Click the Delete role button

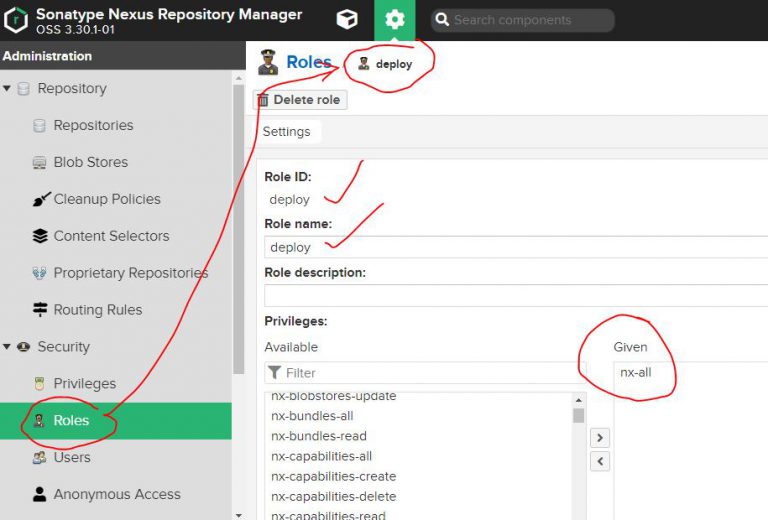pos(300,100)
